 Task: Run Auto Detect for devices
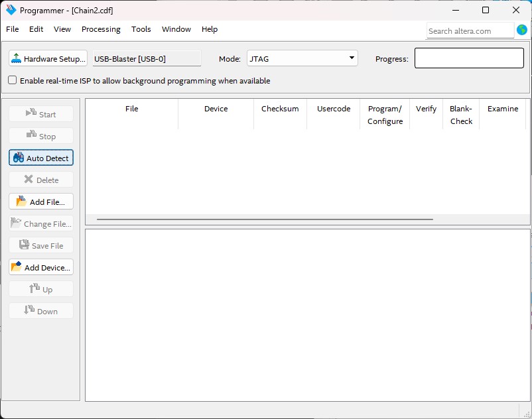[x=41, y=158]
